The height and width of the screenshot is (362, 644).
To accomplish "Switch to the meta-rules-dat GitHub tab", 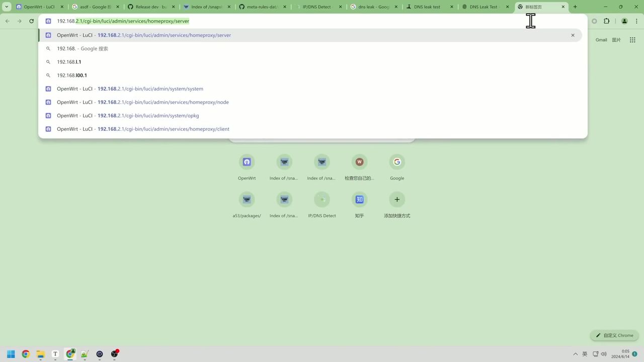I will point(262,7).
